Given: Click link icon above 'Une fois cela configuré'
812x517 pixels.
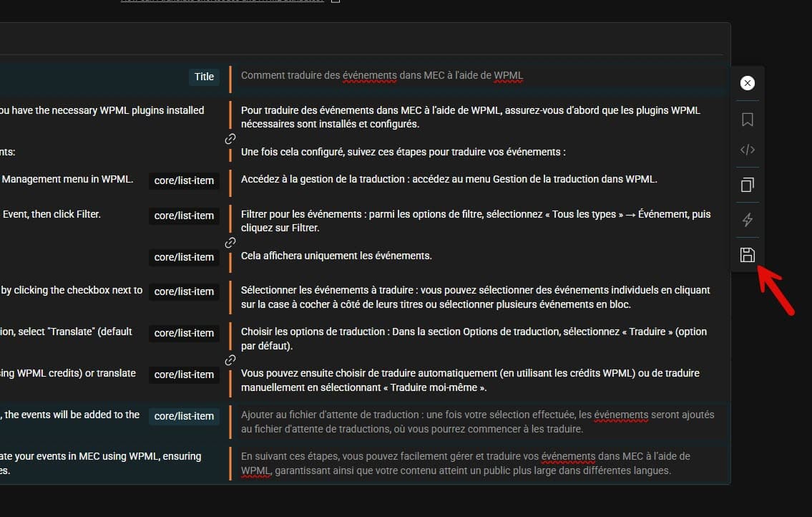Looking at the screenshot, I should [230, 139].
